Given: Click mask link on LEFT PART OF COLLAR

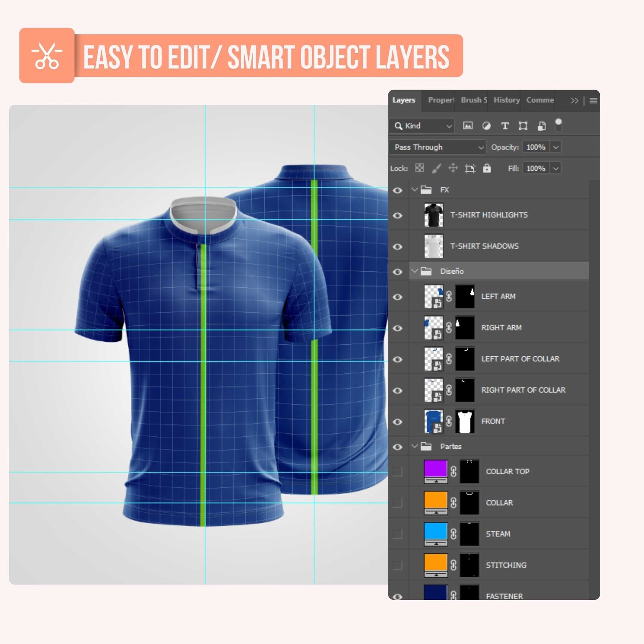Looking at the screenshot, I should pos(449,359).
